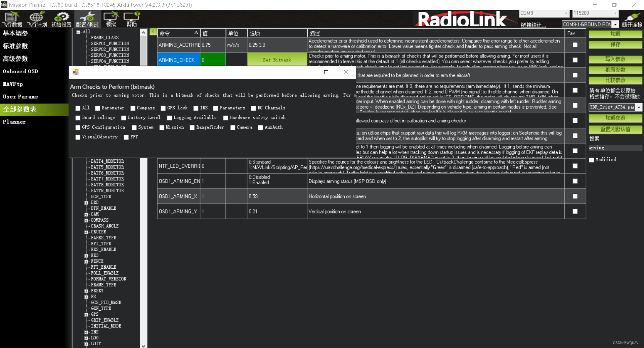Click the ARMING_CHECK green value cell
Screen dimensions: 644x348
click(213, 60)
